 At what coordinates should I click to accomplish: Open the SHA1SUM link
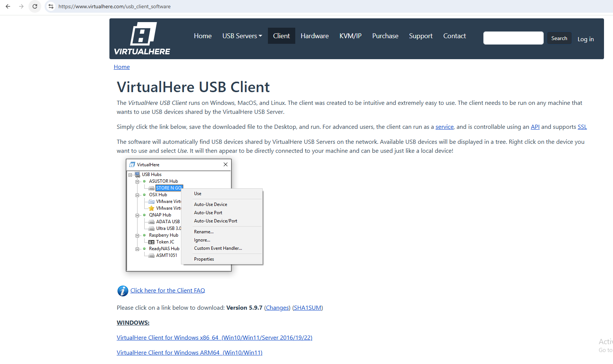tap(307, 308)
